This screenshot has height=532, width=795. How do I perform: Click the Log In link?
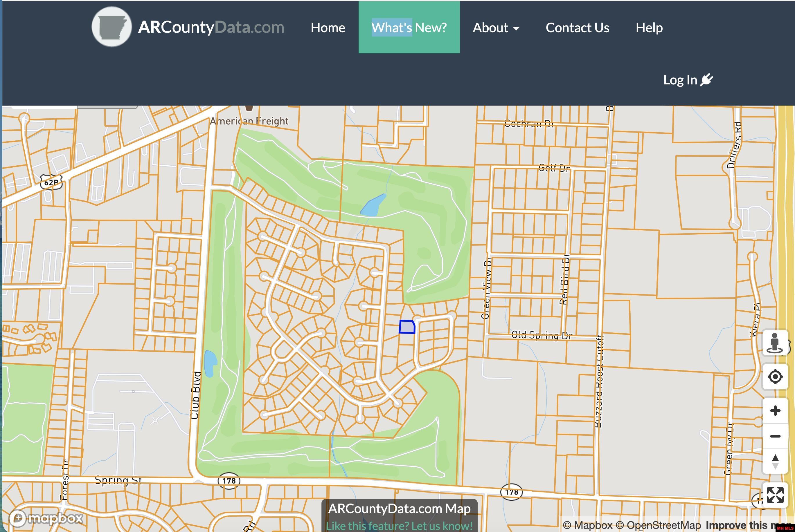[x=688, y=80]
